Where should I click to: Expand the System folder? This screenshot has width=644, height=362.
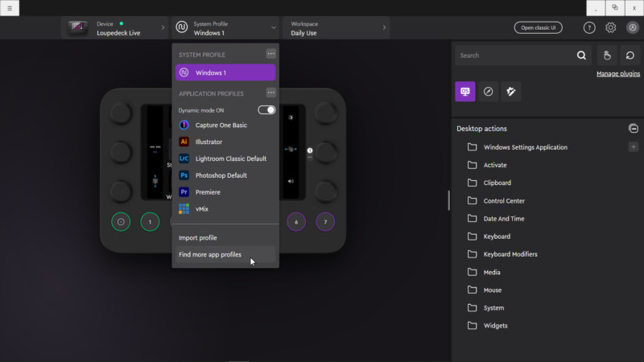[x=485, y=308]
